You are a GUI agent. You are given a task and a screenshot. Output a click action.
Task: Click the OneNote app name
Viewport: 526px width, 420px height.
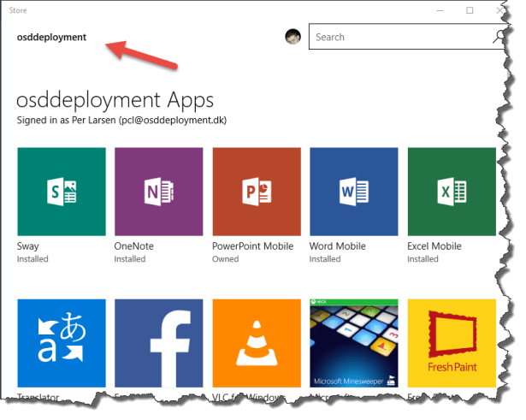pyautogui.click(x=133, y=245)
